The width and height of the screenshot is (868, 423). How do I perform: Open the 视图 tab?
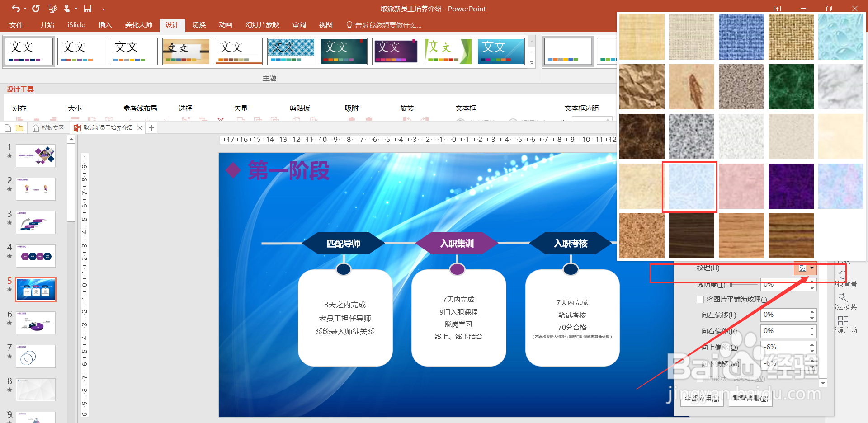click(x=325, y=25)
